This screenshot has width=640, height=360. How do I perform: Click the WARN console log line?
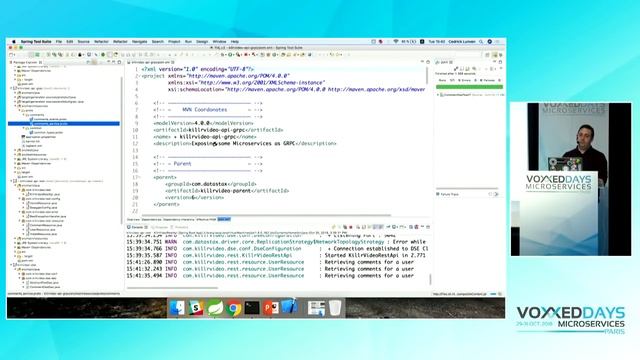click(276, 242)
